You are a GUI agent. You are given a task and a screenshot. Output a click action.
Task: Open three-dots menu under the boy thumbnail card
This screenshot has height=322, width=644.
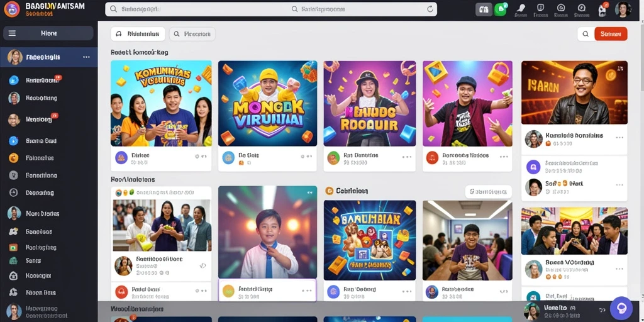(x=307, y=291)
